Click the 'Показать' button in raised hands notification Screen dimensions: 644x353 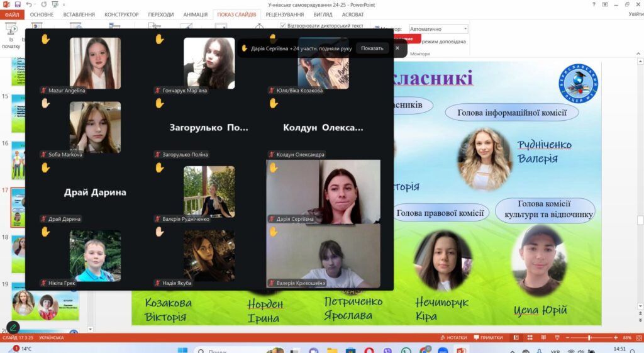[x=372, y=48]
